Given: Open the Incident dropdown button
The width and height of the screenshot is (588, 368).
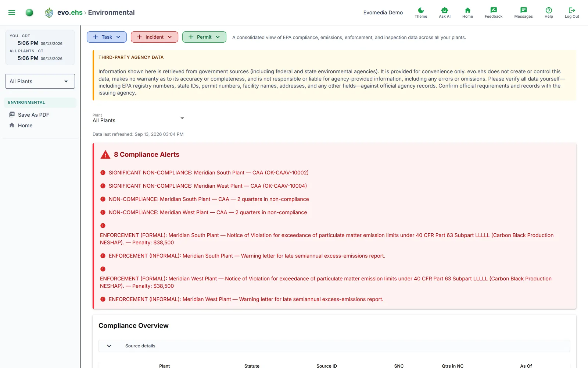Looking at the screenshot, I should tap(154, 37).
